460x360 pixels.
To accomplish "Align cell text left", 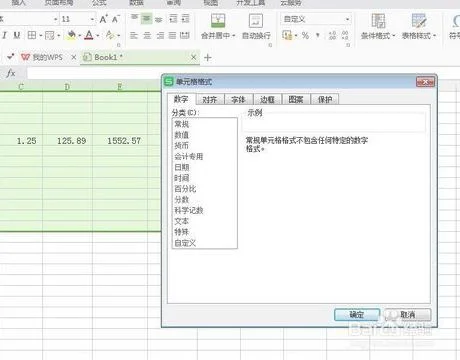I will pos(134,35).
